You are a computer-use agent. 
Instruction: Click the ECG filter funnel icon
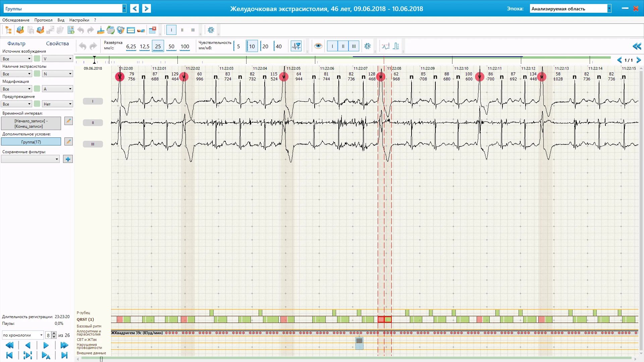[x=296, y=46]
